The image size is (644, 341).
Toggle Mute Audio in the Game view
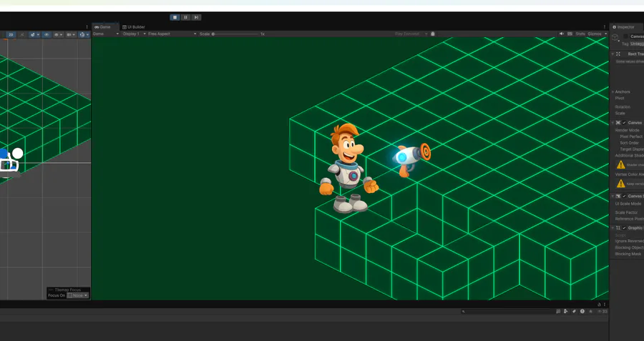click(x=562, y=34)
